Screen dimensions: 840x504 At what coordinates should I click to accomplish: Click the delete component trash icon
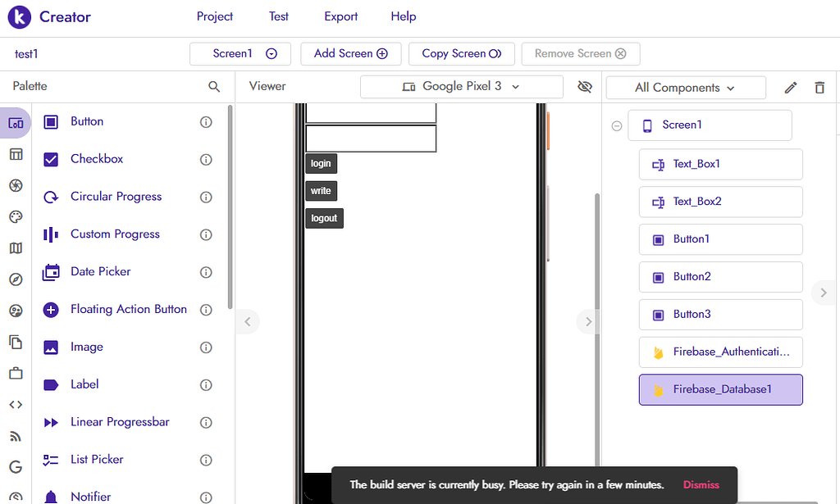point(819,87)
